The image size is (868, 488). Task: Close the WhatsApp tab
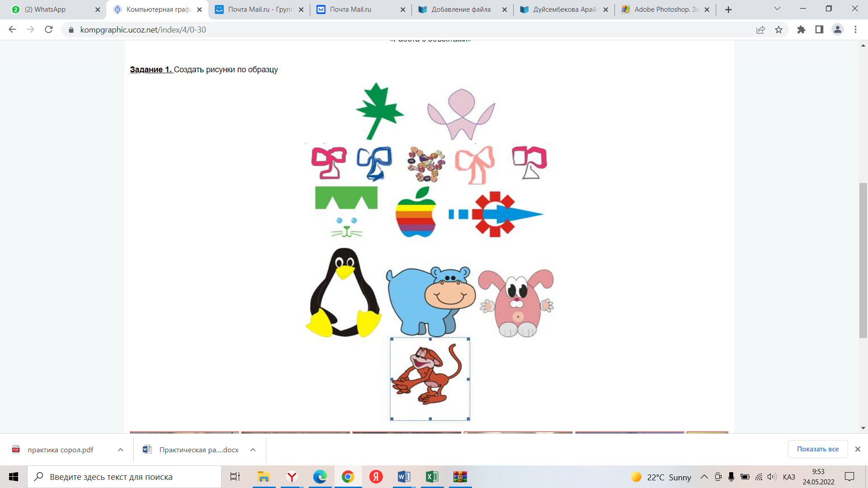coord(98,9)
